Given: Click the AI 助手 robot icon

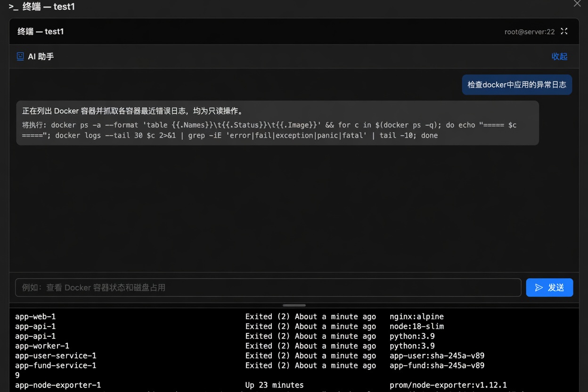Looking at the screenshot, I should tap(20, 57).
